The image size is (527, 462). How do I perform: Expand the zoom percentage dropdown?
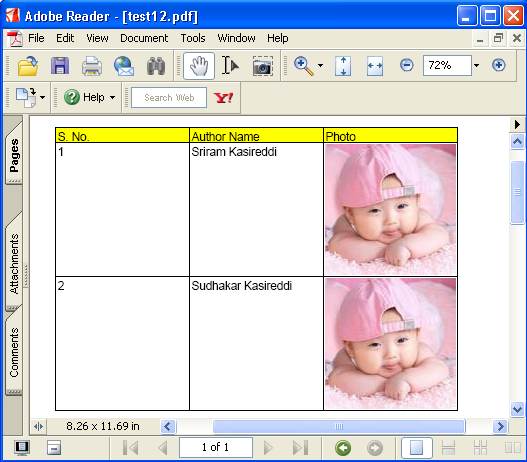[476, 66]
